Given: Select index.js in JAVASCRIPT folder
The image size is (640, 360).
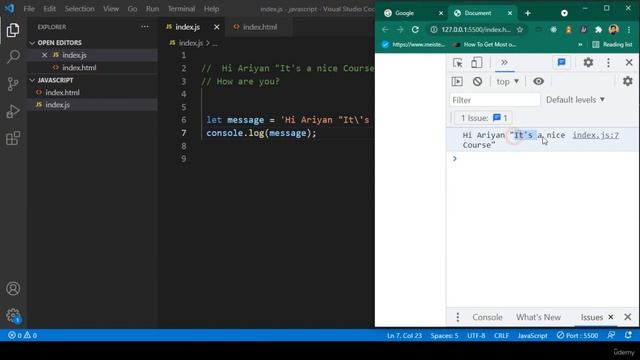Looking at the screenshot, I should click(x=58, y=105).
